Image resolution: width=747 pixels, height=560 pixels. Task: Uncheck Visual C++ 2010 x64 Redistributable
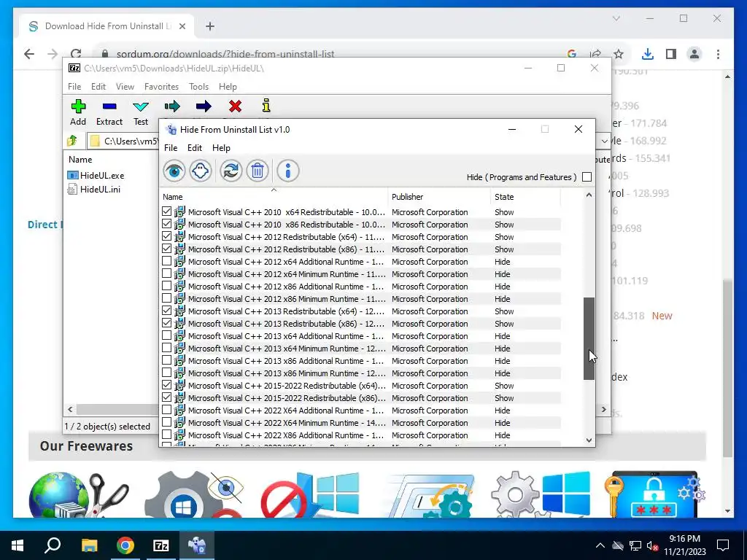166,211
